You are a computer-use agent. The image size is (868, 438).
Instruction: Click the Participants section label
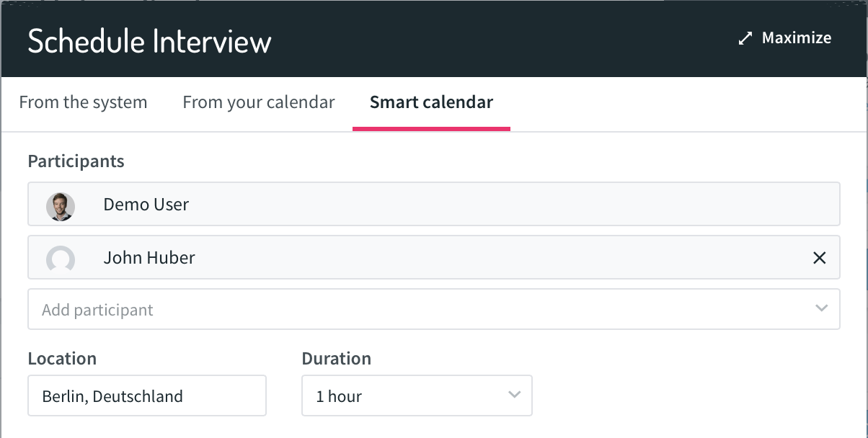point(76,161)
